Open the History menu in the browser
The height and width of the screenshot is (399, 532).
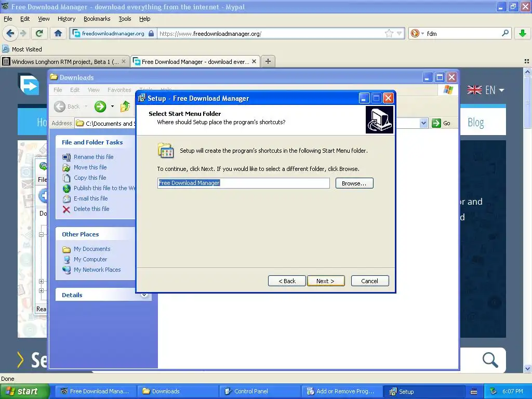tap(66, 19)
